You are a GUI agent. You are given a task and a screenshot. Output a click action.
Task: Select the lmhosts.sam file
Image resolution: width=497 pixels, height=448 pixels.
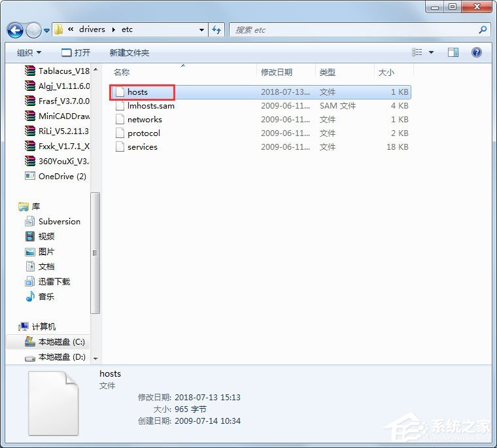pyautogui.click(x=150, y=105)
